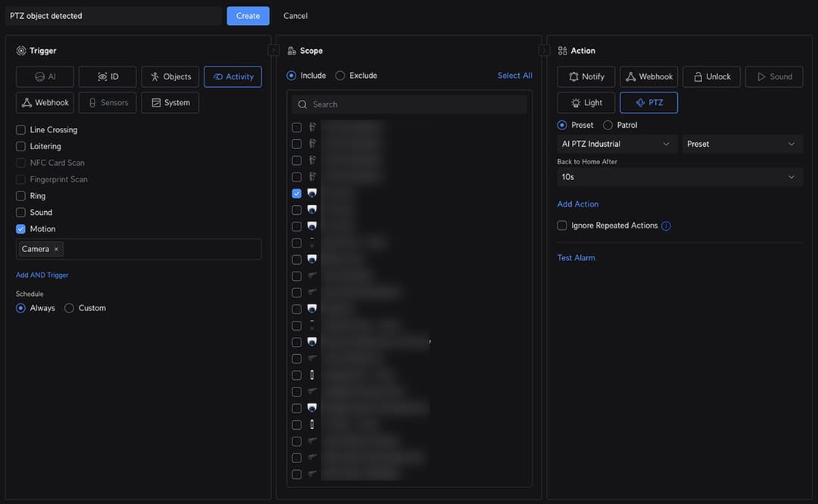Enable Ignore Repeated Actions checkbox
The image size is (818, 504).
[x=562, y=226]
